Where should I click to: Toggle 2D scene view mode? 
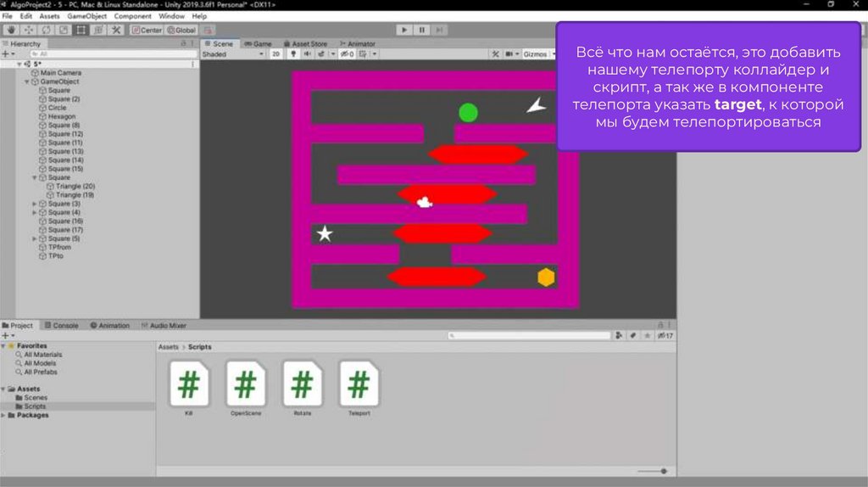275,54
